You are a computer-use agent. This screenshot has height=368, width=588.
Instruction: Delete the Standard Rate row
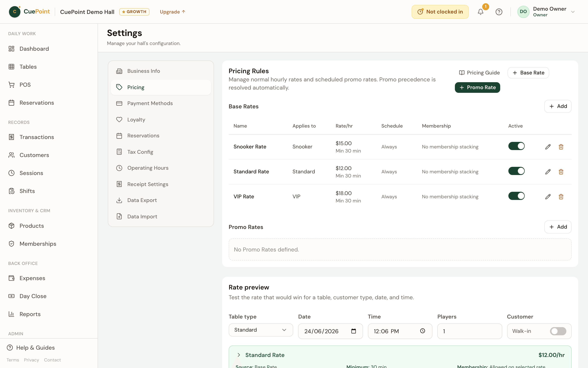click(x=561, y=172)
